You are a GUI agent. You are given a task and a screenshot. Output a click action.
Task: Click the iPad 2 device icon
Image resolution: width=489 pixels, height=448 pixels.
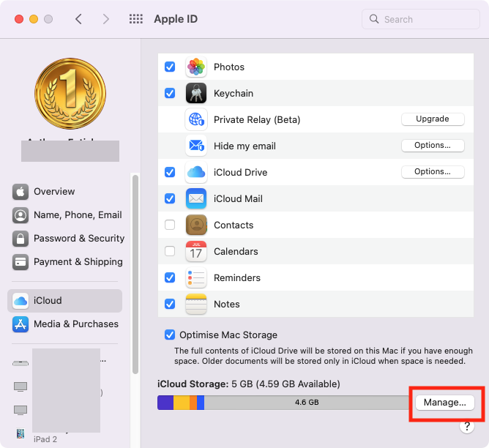(20, 433)
